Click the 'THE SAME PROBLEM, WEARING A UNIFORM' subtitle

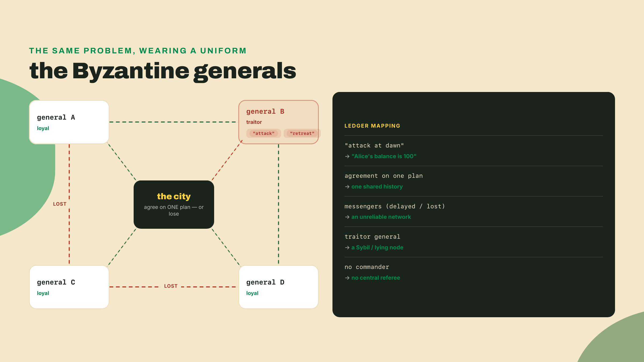pos(138,51)
